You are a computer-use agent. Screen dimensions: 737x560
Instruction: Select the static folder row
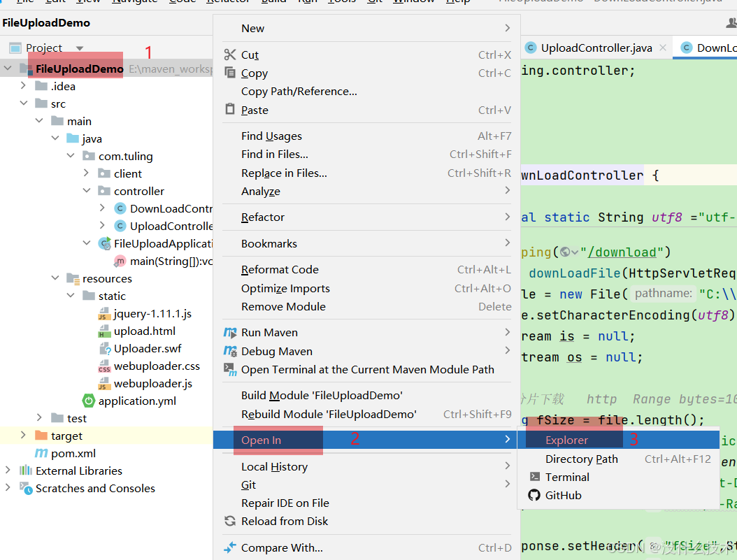[106, 296]
